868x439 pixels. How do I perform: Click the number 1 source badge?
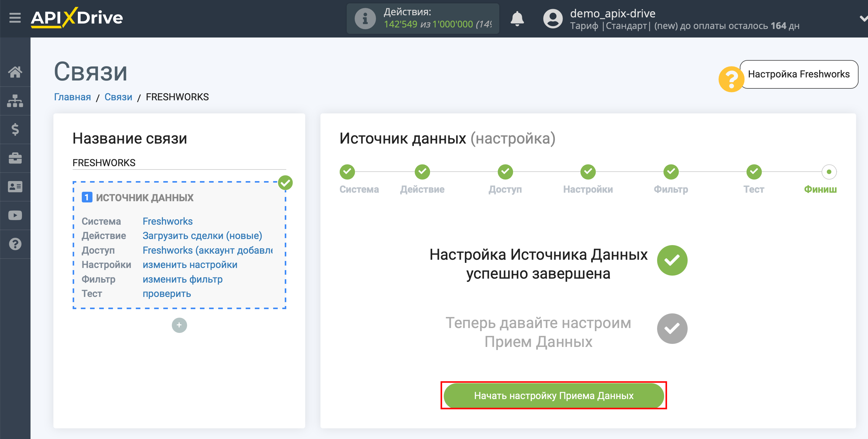coord(87,197)
